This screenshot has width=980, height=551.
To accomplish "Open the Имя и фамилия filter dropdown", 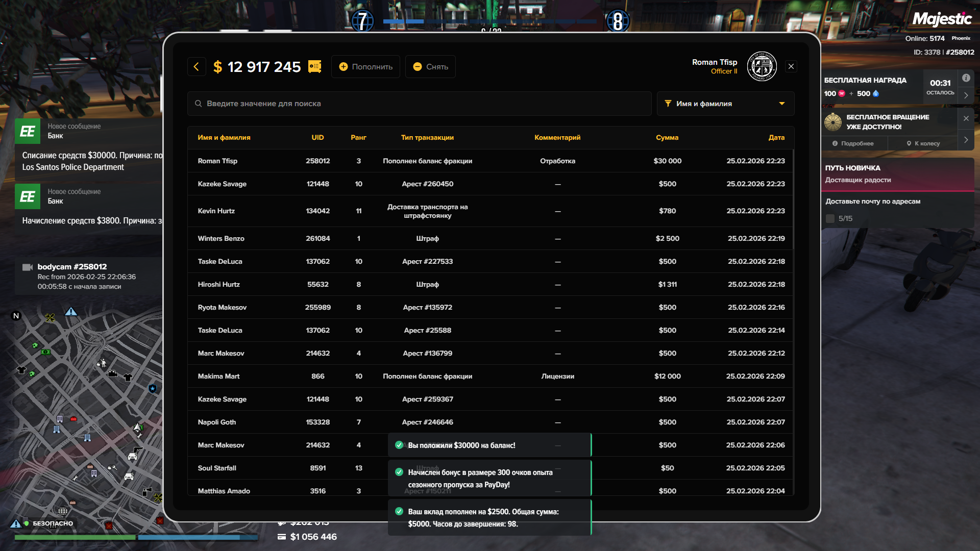I will point(725,104).
